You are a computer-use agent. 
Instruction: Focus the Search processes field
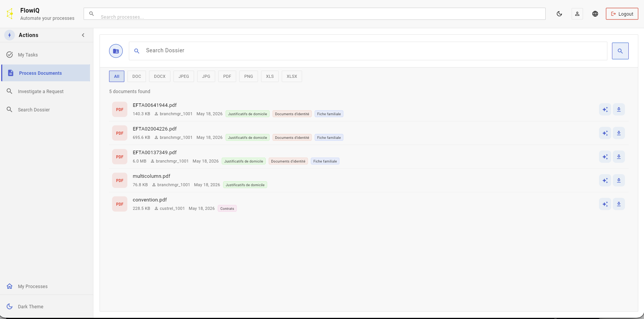coord(315,14)
